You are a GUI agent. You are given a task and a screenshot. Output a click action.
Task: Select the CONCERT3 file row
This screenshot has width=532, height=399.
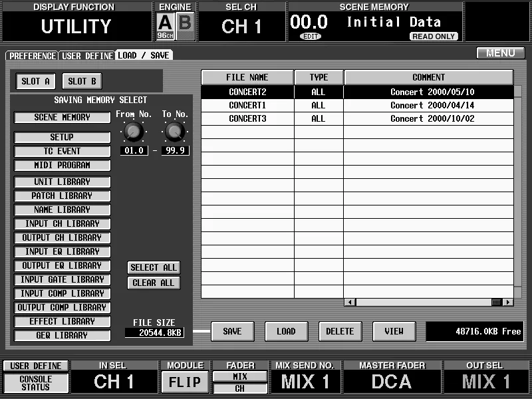click(357, 119)
